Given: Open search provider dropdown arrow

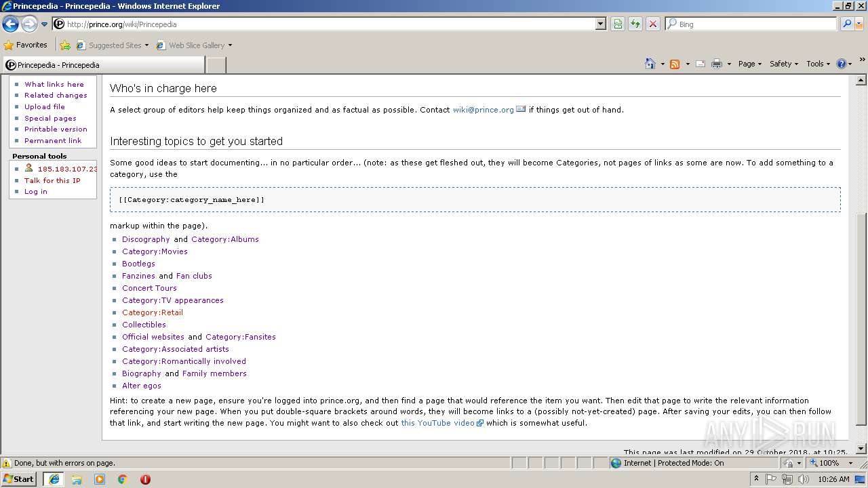Looking at the screenshot, I should (x=859, y=24).
